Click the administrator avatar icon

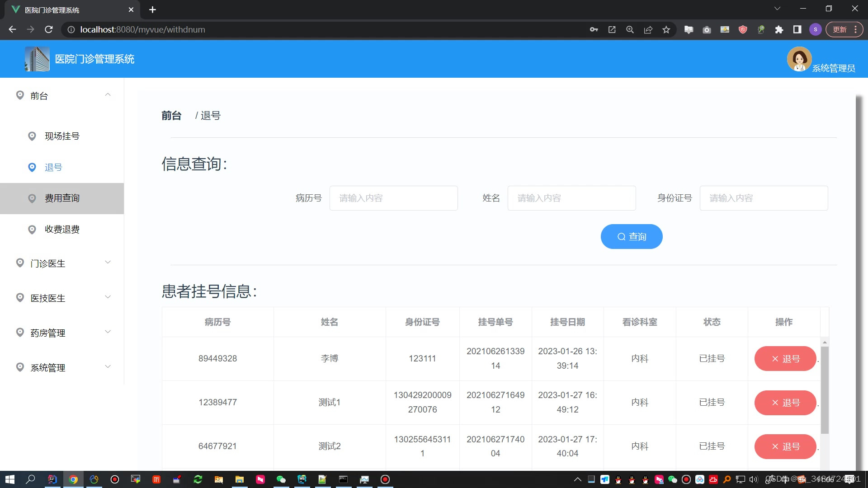[799, 59]
